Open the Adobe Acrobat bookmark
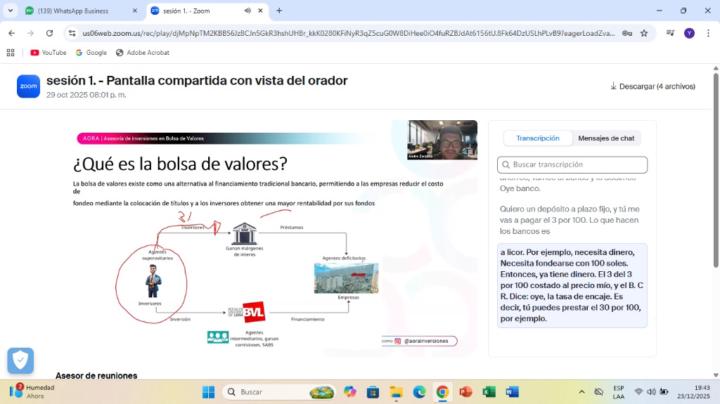The height and width of the screenshot is (404, 720). click(x=143, y=53)
